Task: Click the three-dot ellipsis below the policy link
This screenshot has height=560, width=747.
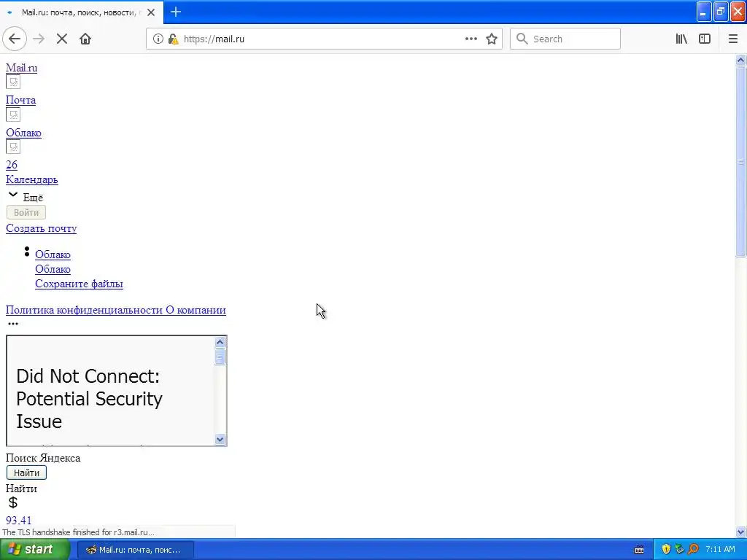Action: click(13, 324)
